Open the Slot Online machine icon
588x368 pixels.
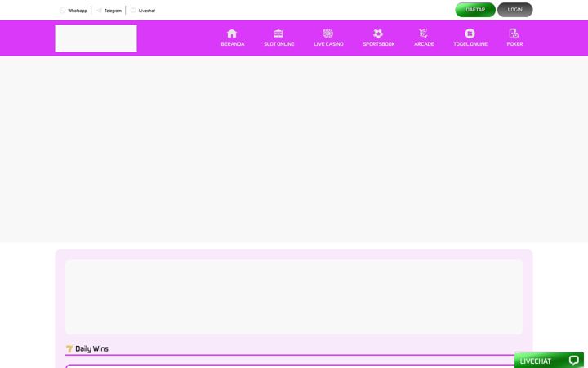278,34
